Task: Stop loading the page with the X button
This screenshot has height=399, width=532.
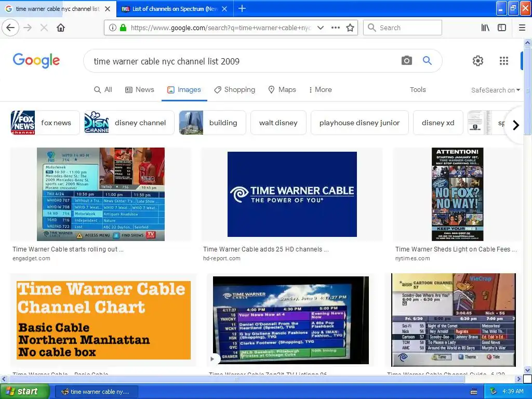Action: coord(44,28)
